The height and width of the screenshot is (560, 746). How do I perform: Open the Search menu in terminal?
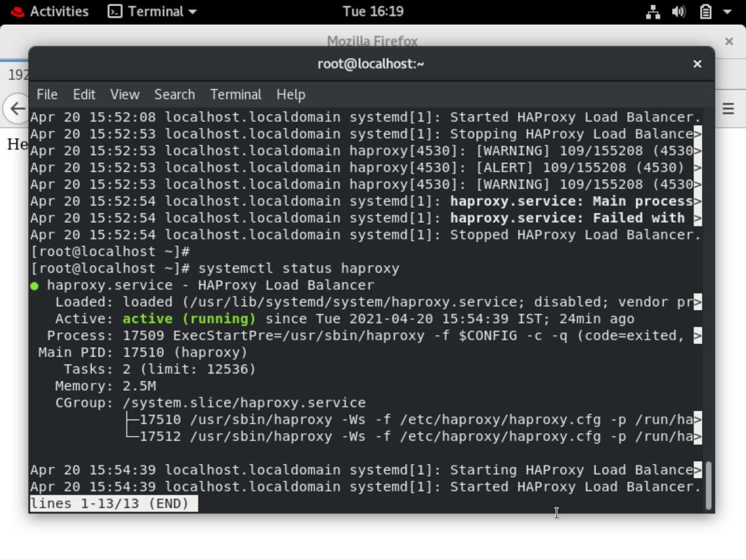pos(175,94)
